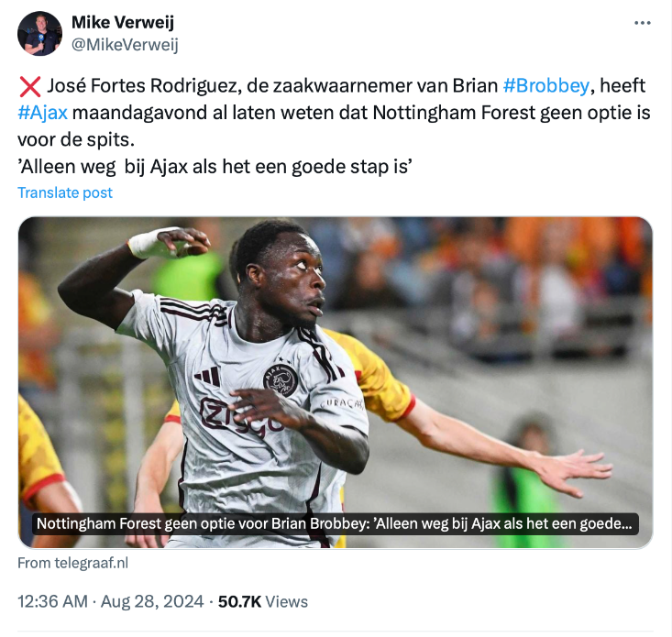Click the Adidas logo on the shirt
This screenshot has height=637, width=672.
click(207, 377)
